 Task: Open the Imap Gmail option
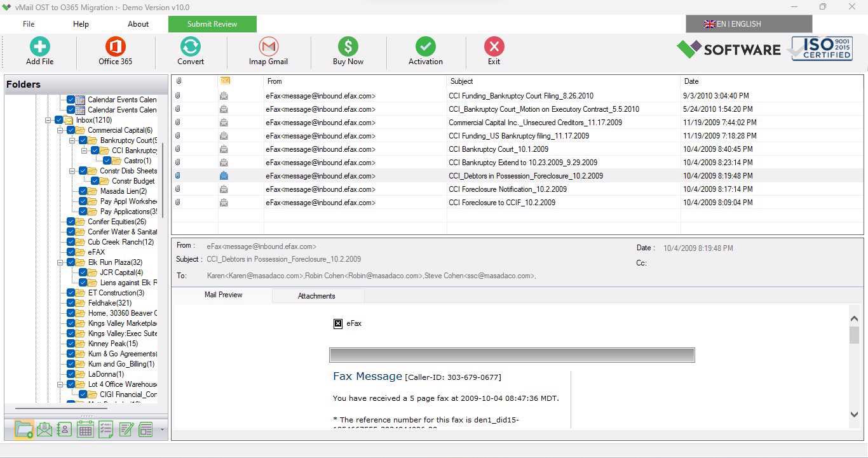pos(269,46)
